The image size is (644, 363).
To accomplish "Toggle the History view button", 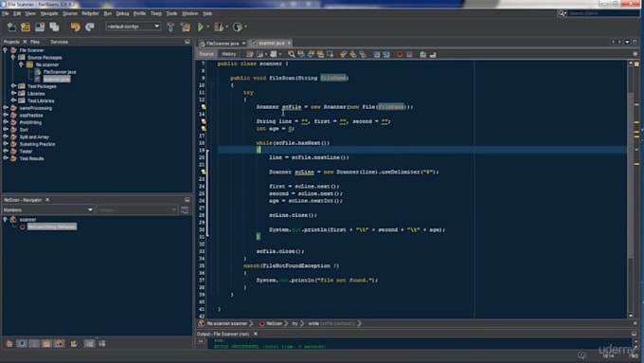I will [x=229, y=54].
